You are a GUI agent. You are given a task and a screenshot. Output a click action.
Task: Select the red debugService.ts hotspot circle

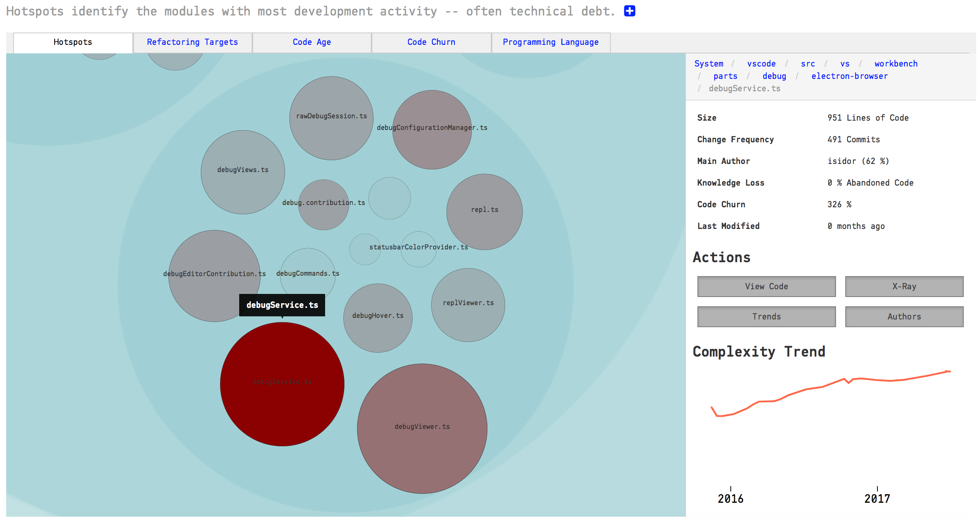pyautogui.click(x=282, y=384)
